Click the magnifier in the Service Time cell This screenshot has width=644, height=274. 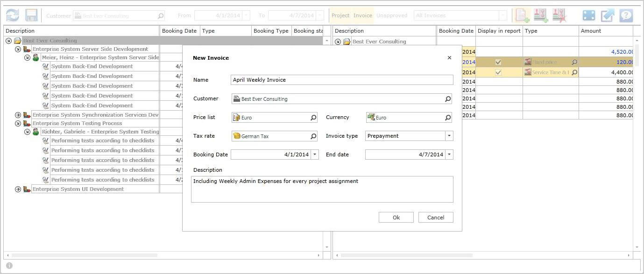coord(574,72)
